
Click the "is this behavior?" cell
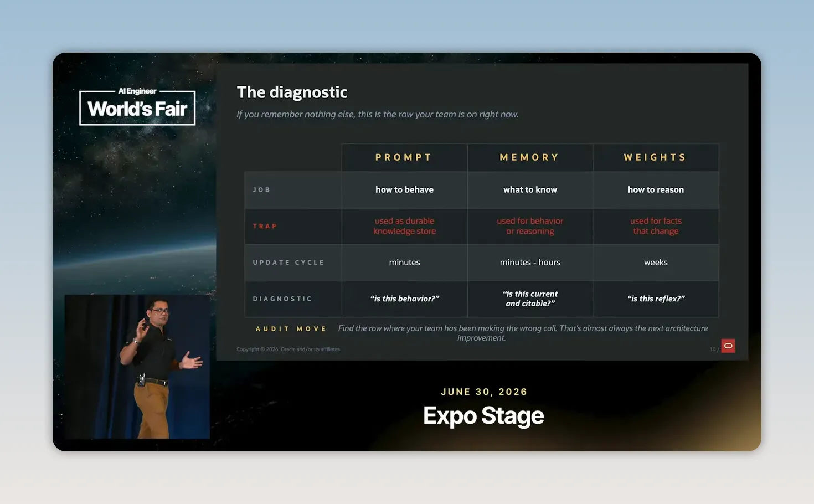[x=404, y=299]
